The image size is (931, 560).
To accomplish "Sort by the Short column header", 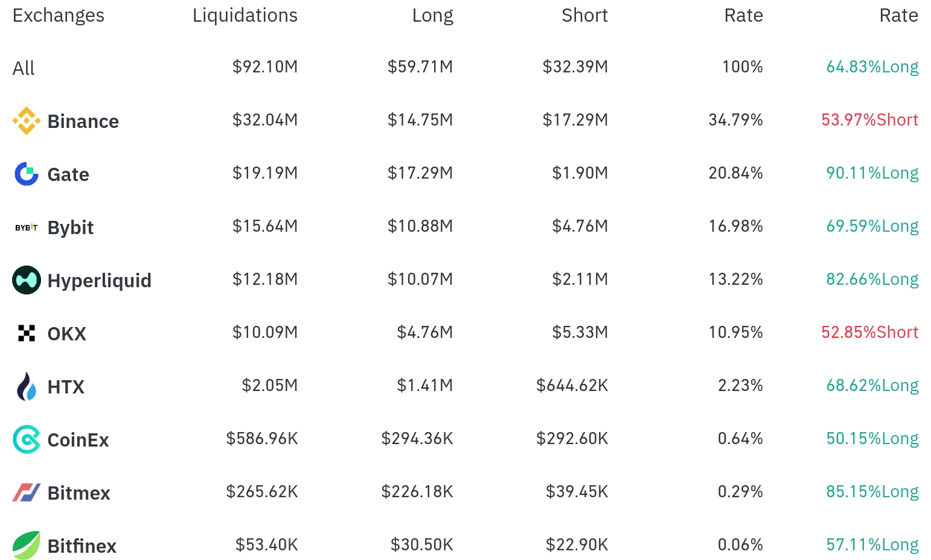I will point(584,15).
